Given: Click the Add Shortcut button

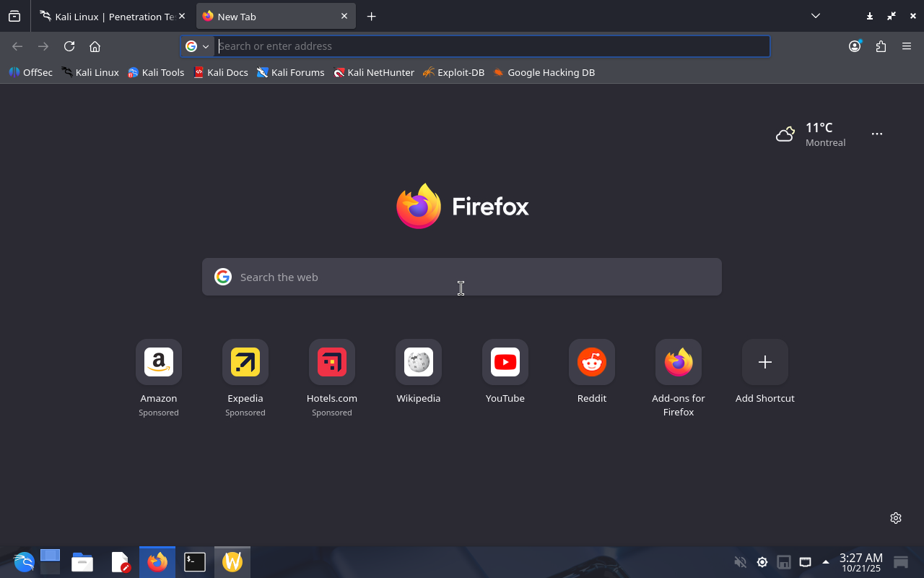Looking at the screenshot, I should [x=765, y=362].
